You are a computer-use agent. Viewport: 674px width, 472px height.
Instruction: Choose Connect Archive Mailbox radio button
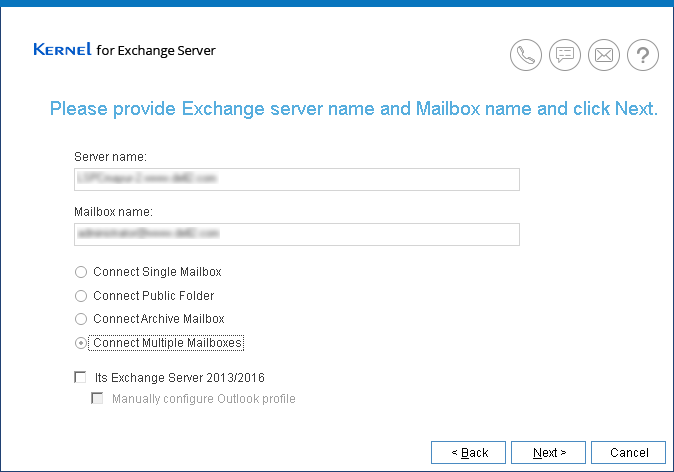(x=81, y=319)
